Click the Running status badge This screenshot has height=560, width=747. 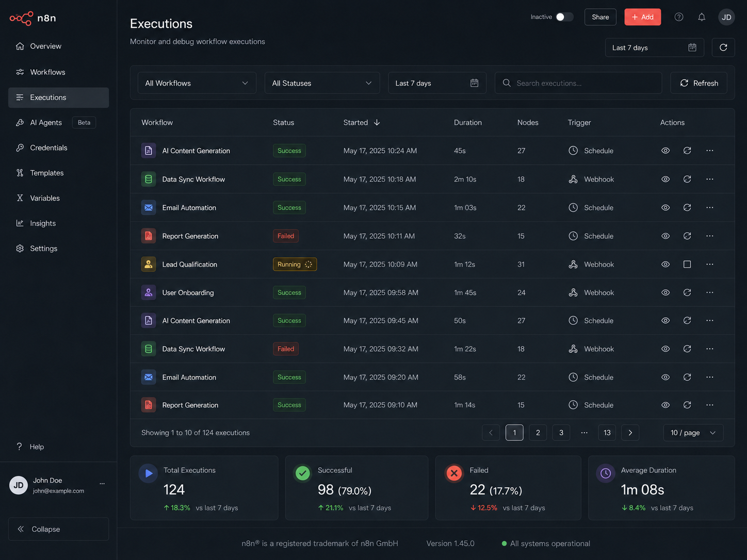tap(295, 264)
